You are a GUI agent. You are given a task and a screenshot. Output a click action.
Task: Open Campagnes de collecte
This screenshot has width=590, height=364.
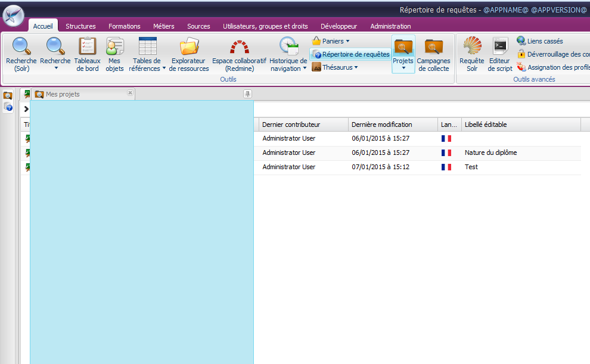pyautogui.click(x=433, y=54)
